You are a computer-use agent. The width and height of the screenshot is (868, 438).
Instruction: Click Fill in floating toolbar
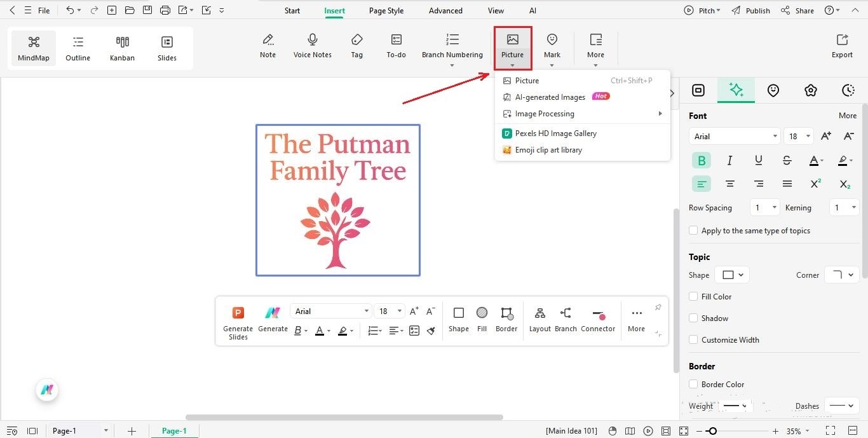(x=482, y=320)
